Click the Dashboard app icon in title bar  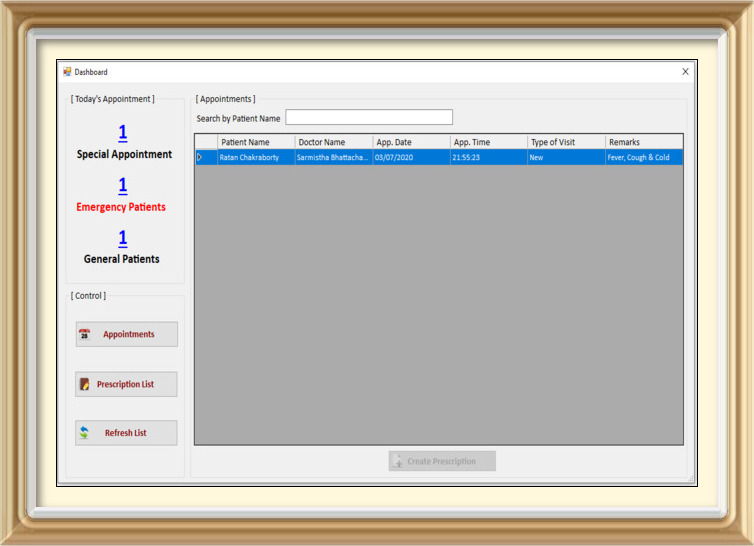(67, 72)
